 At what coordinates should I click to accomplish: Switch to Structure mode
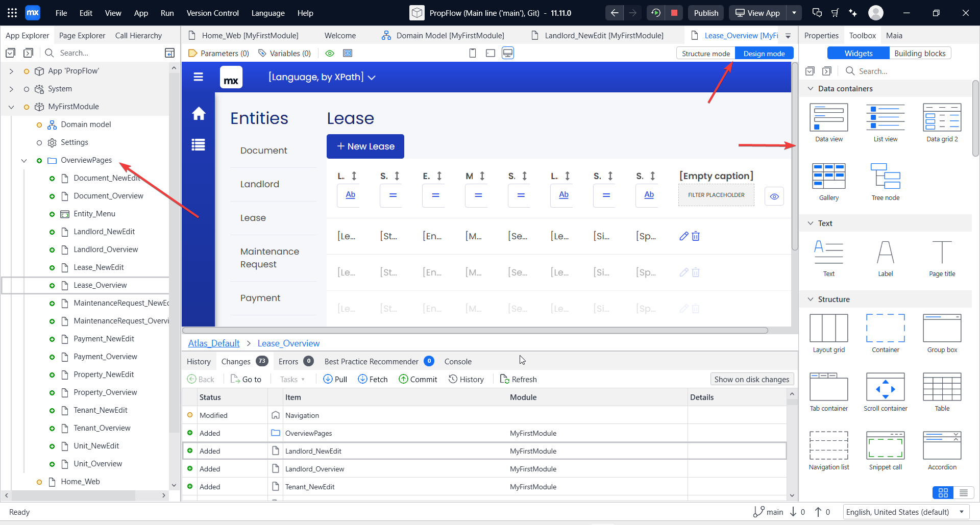click(706, 54)
